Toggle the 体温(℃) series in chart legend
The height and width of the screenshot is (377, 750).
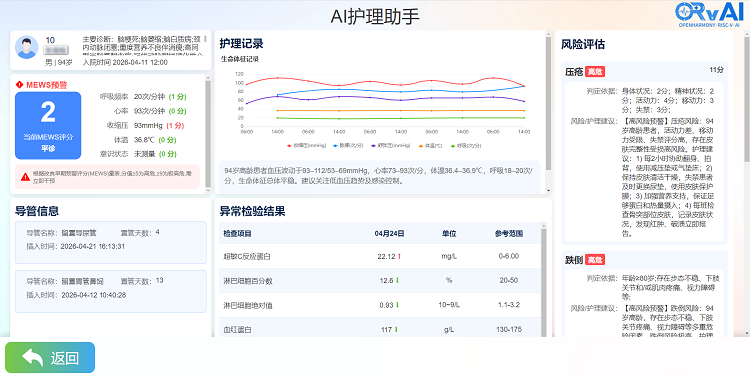click(430, 145)
